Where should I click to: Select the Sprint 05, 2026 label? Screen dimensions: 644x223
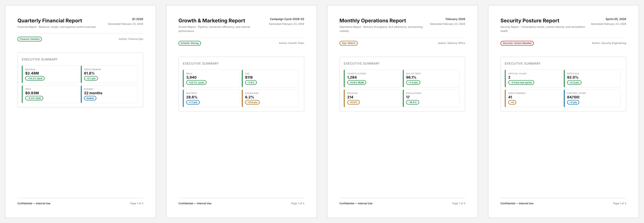[x=616, y=19]
